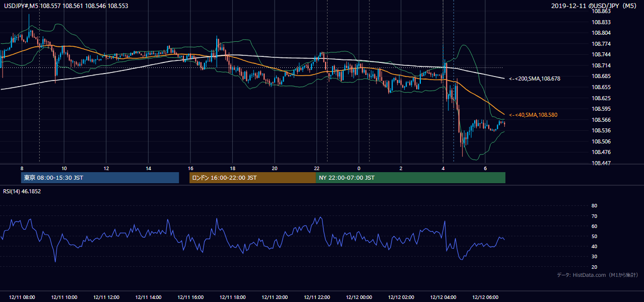Click the 108.804 price axis label
644x302 pixels.
click(602, 33)
